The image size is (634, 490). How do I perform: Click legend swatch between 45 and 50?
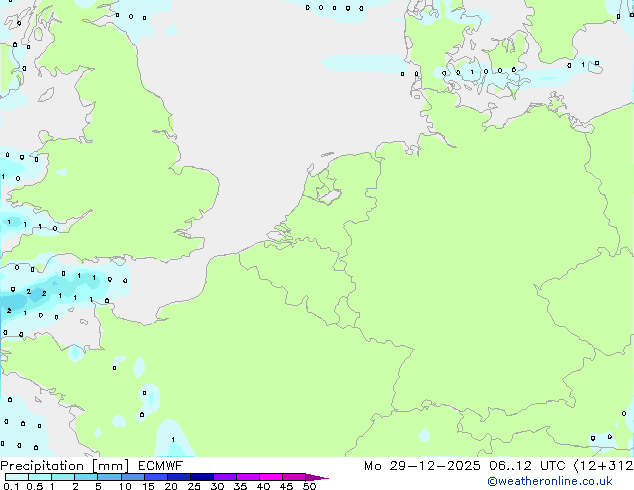click(294, 477)
